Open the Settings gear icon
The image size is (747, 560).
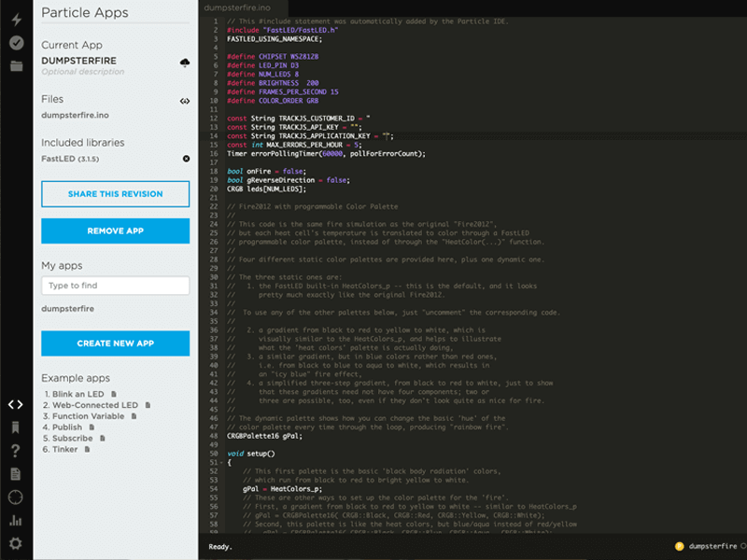pyautogui.click(x=15, y=543)
